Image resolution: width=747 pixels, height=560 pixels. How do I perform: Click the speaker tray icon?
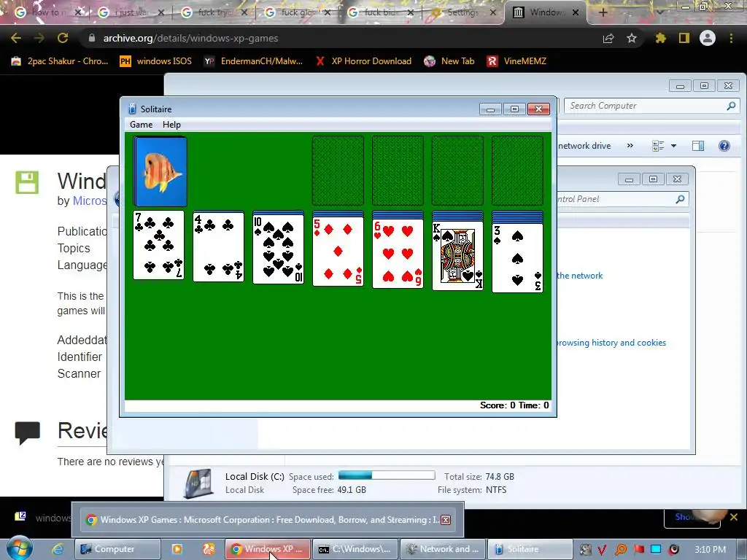pos(673,550)
